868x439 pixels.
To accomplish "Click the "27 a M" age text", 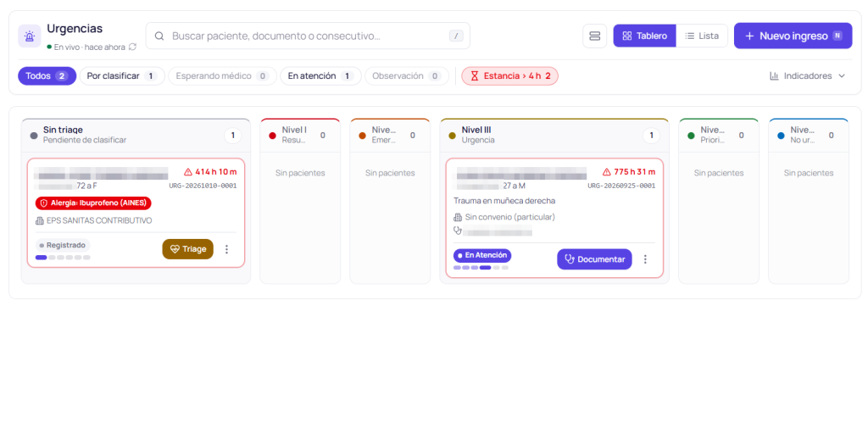I will 515,186.
